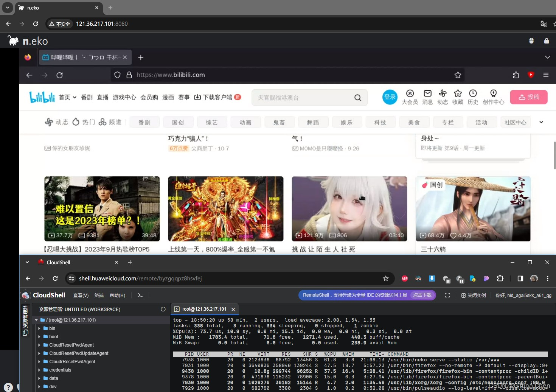Click the blue 登录 login button
The width and height of the screenshot is (556, 392).
click(x=390, y=97)
